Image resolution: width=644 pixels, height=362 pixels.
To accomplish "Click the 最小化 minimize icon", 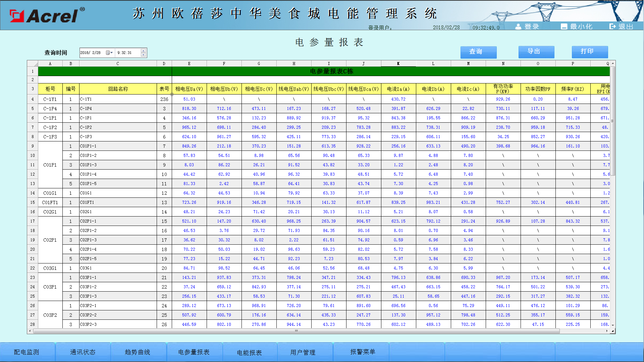I will tap(564, 26).
